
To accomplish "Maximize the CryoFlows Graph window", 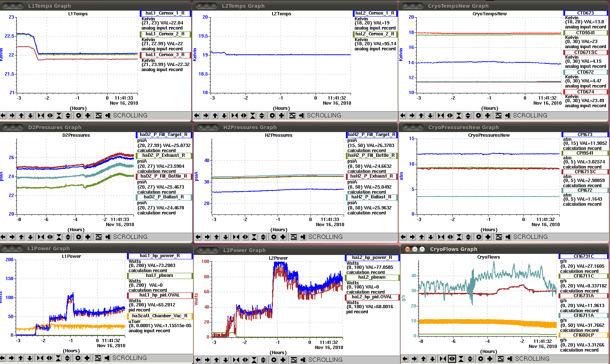I will 422,249.
